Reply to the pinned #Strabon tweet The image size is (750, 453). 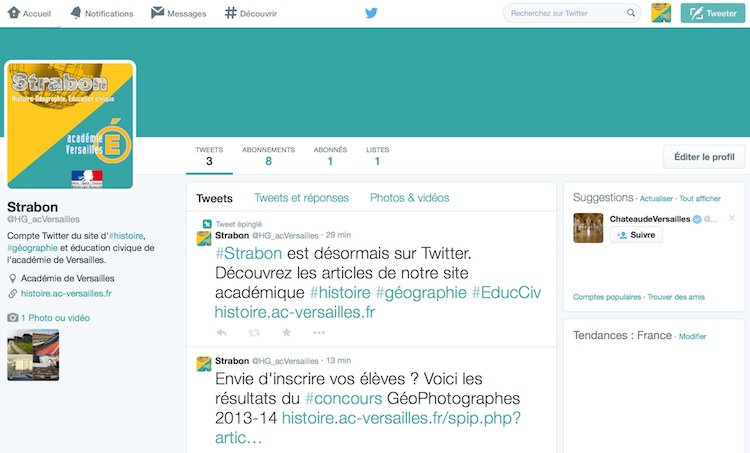(221, 332)
